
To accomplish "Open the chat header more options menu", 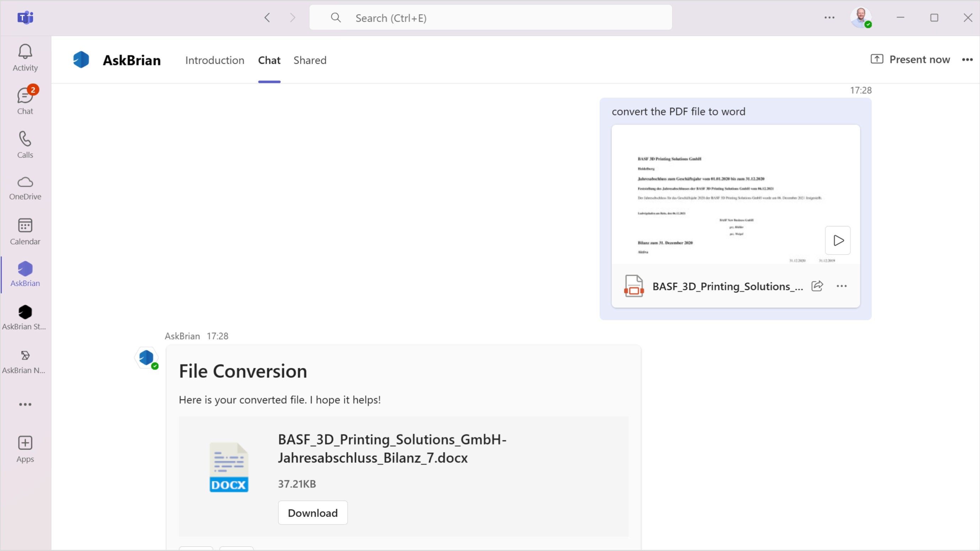I will (x=967, y=60).
